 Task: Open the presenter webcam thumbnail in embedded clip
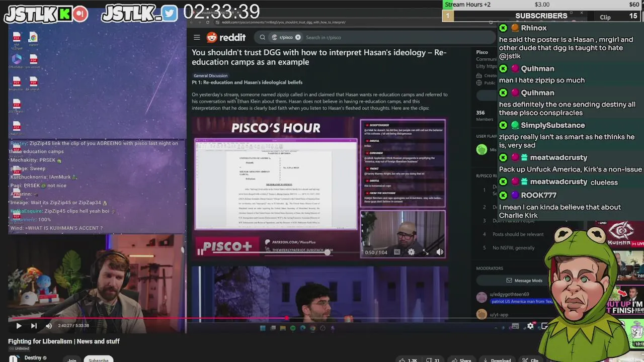[x=403, y=234]
